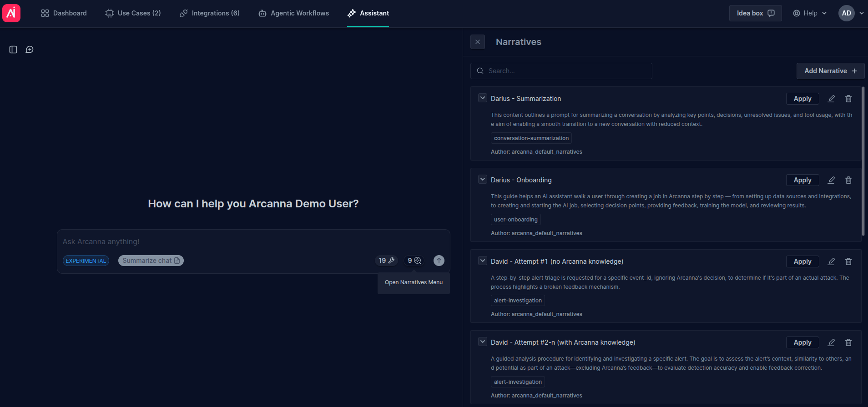Open narratives menu showing 9

click(414, 261)
